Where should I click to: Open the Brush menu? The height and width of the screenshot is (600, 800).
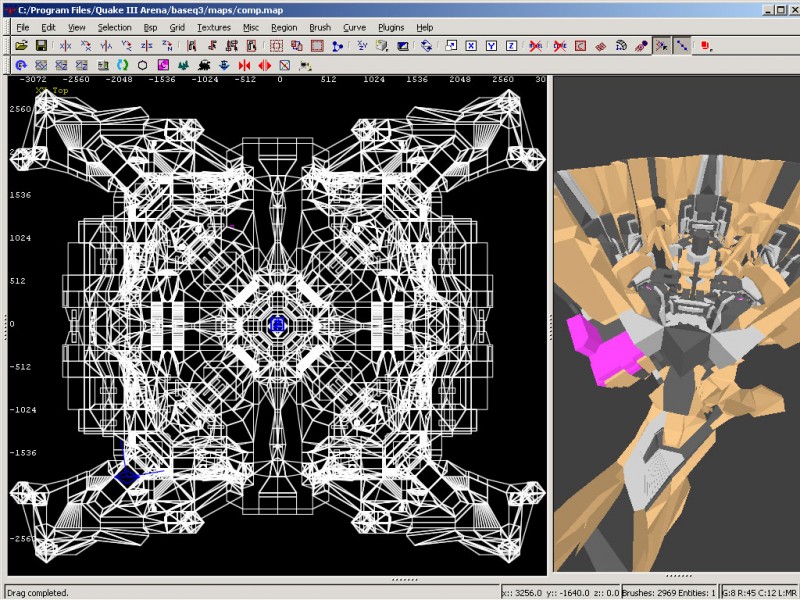point(320,28)
